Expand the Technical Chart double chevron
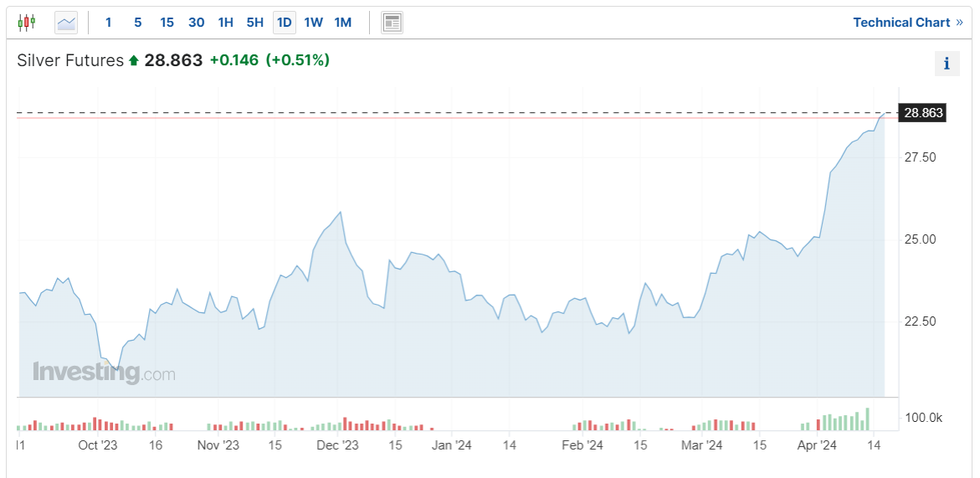980x478 pixels. (x=959, y=23)
